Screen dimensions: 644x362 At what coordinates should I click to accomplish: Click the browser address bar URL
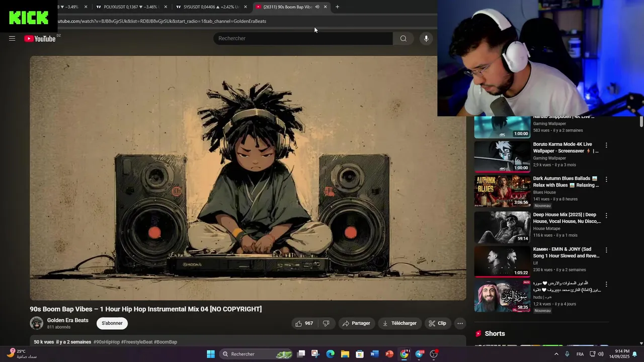click(x=162, y=21)
